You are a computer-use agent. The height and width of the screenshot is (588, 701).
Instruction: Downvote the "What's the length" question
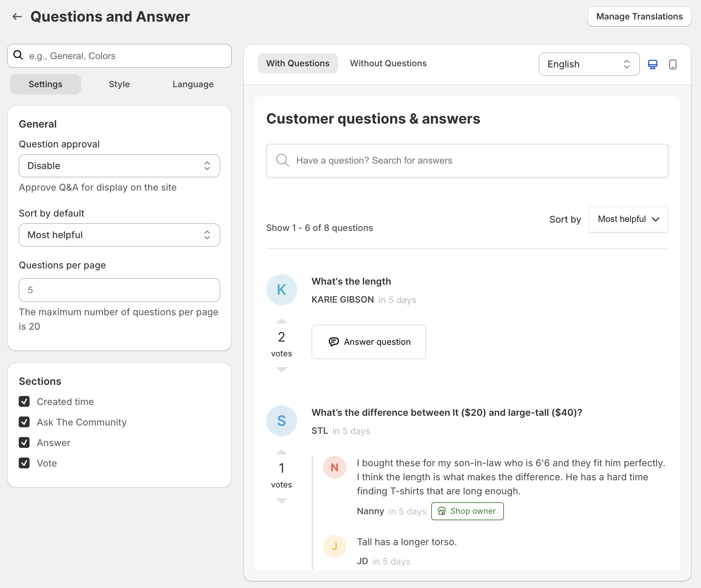(282, 369)
